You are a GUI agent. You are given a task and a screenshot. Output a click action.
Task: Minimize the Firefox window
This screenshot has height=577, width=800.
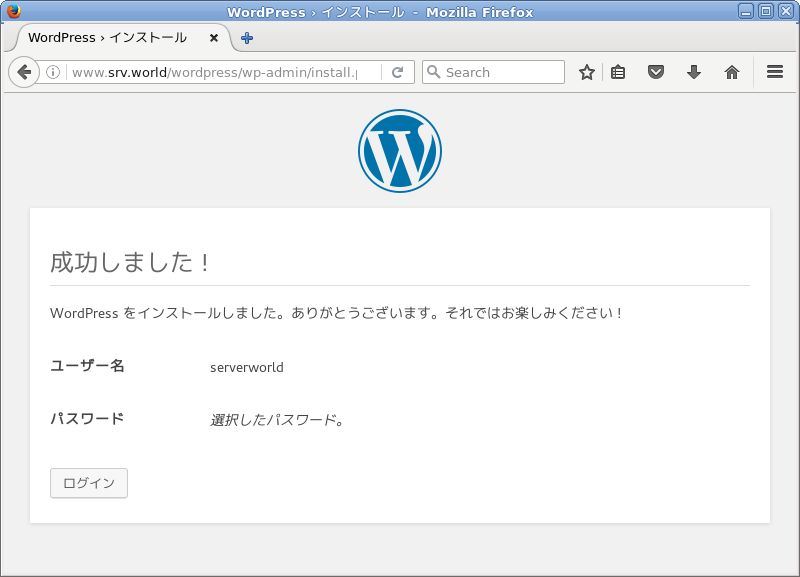point(746,11)
